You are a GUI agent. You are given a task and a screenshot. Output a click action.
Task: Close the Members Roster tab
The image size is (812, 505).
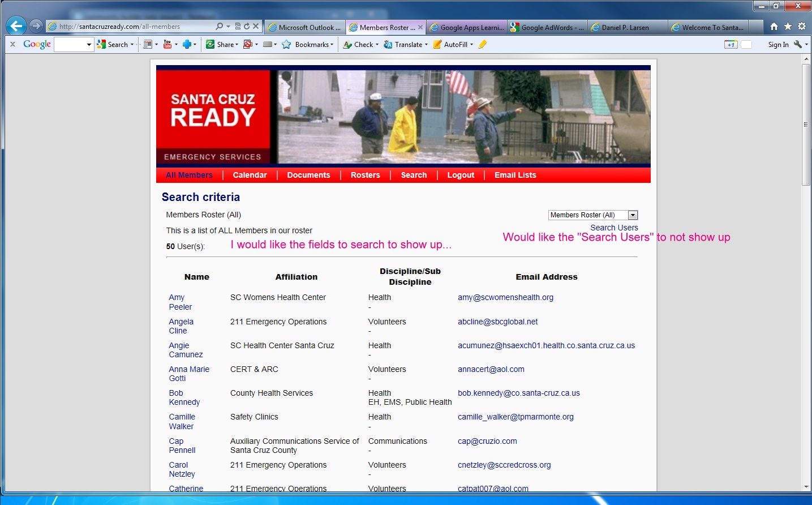(x=420, y=27)
